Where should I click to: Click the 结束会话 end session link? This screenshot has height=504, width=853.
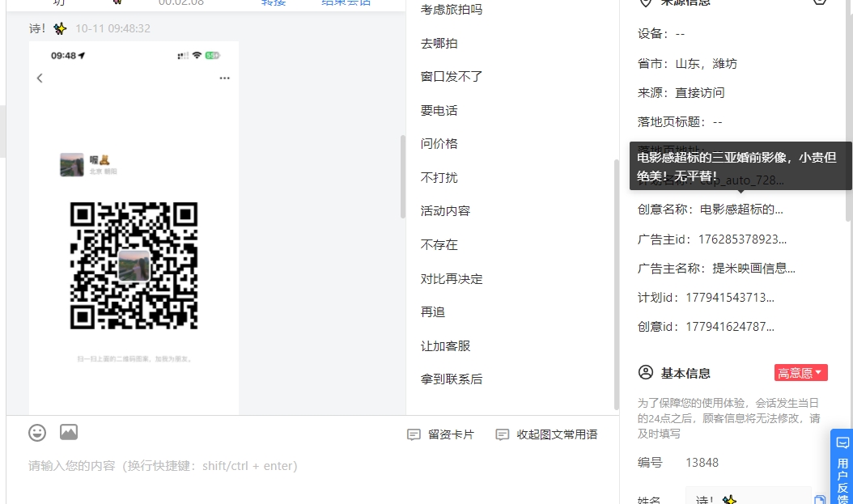[346, 2]
